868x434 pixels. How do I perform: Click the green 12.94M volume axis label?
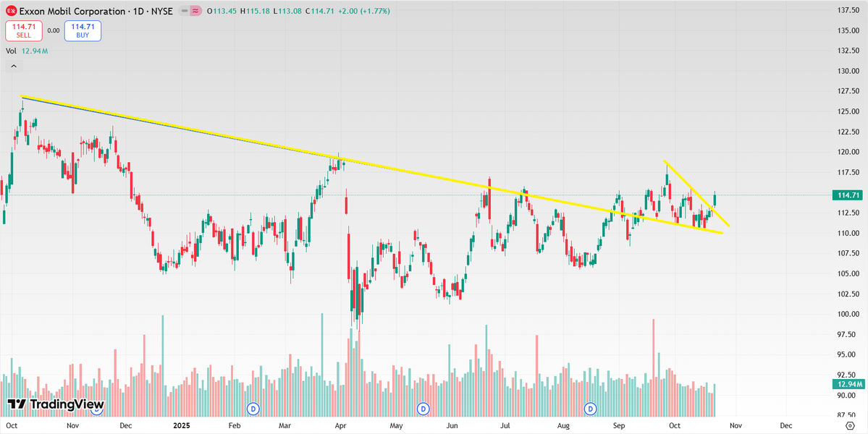tap(847, 384)
